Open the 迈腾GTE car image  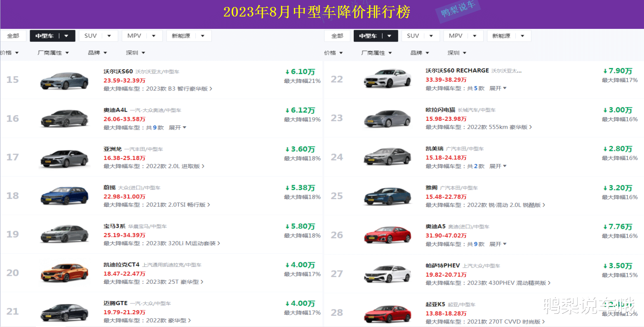click(x=64, y=312)
